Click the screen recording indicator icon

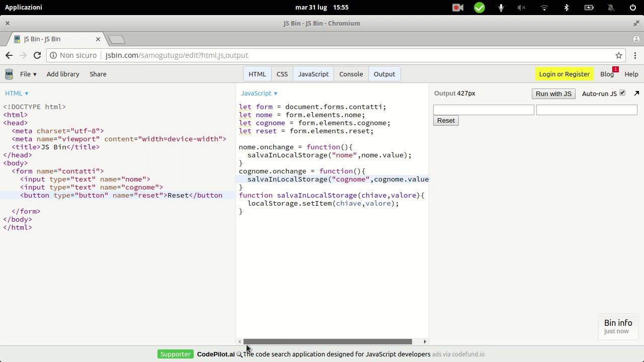457,8
